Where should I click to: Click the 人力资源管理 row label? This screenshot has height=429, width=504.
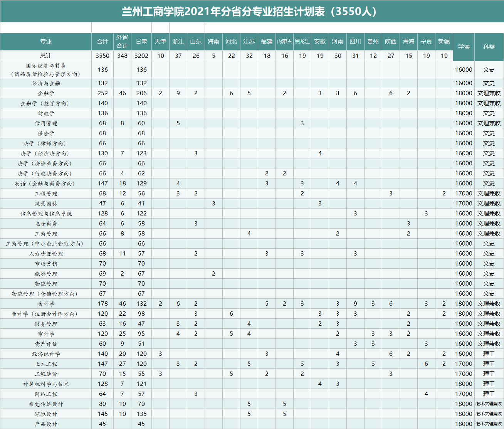[x=46, y=254]
